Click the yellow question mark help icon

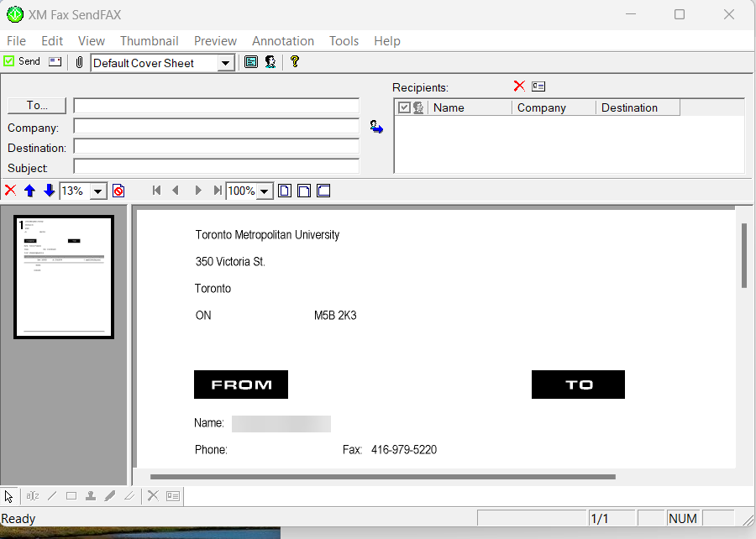295,61
